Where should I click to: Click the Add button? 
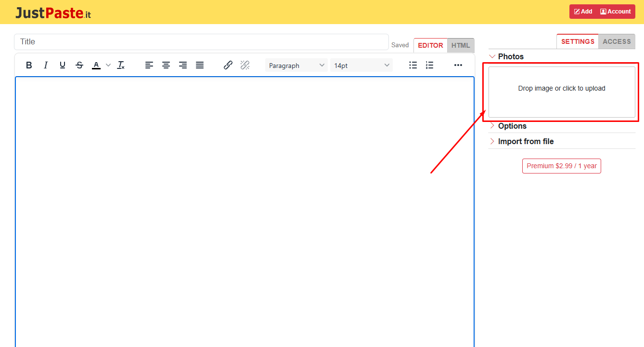583,12
